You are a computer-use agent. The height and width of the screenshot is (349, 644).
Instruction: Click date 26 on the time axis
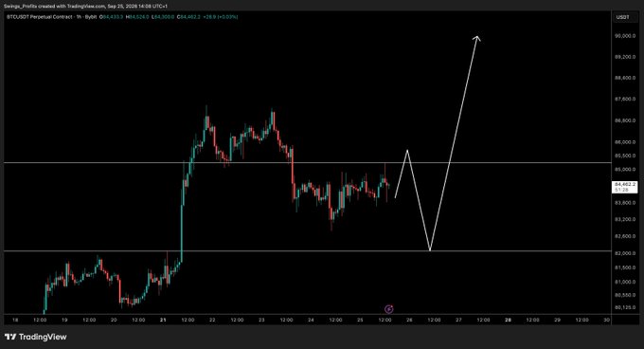tap(409, 320)
